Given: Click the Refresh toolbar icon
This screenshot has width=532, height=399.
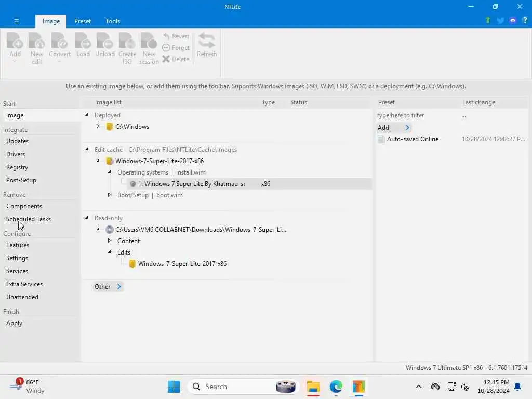Looking at the screenshot, I should coord(207,45).
